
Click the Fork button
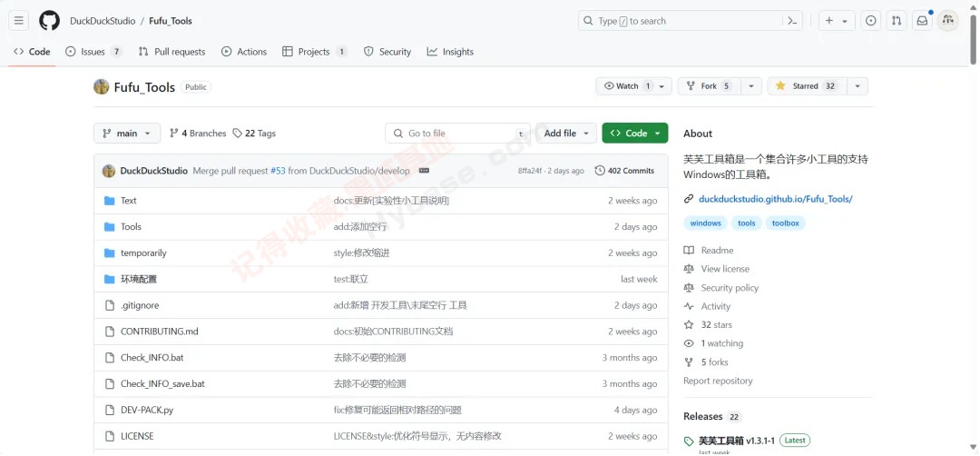[710, 86]
